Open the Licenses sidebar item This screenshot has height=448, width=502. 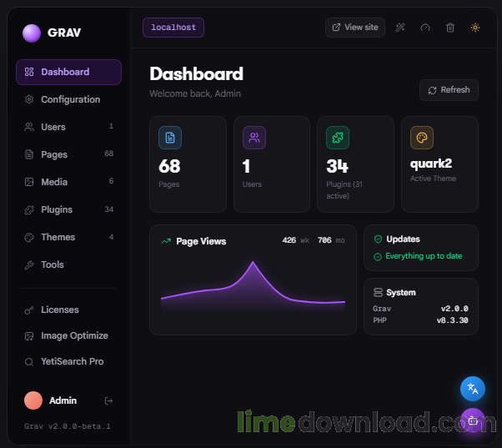tap(68, 310)
